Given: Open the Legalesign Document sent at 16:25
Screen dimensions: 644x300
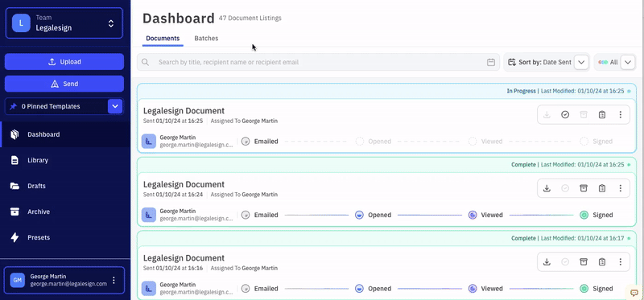Looking at the screenshot, I should click(x=184, y=111).
